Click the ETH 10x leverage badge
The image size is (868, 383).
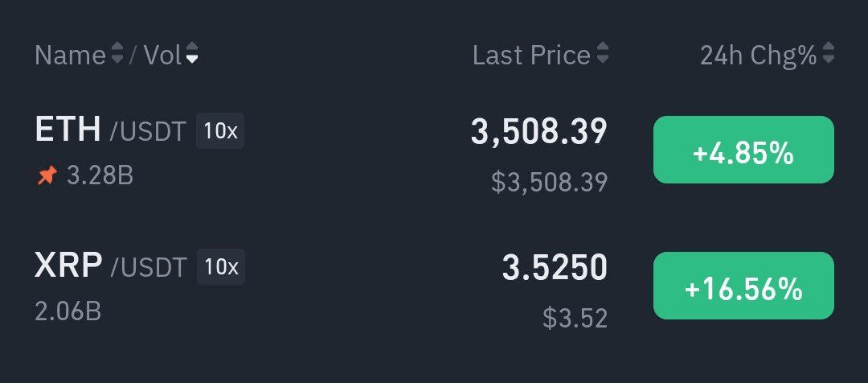click(220, 131)
